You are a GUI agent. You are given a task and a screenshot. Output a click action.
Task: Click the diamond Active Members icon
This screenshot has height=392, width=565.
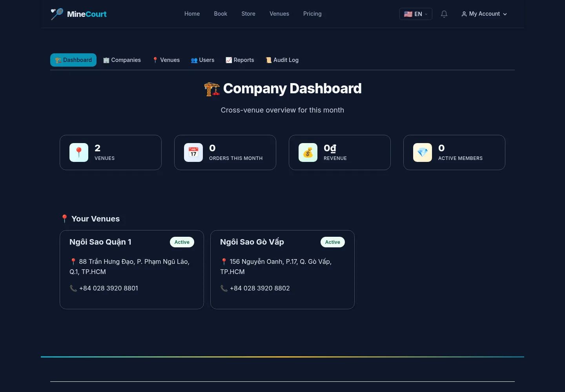pos(423,152)
